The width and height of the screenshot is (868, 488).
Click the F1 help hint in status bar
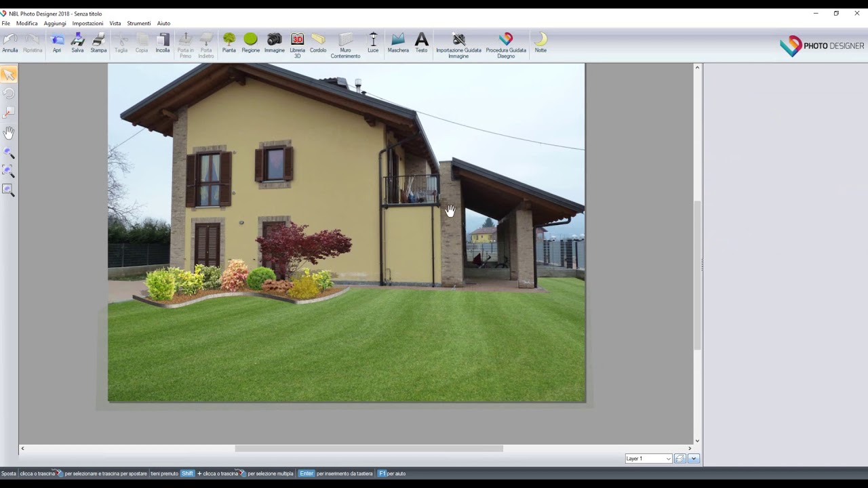(x=382, y=474)
